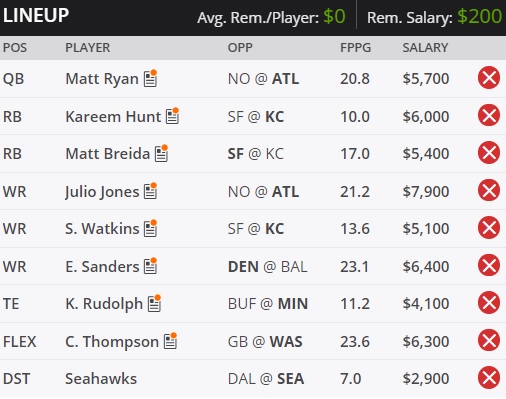Remove Julio Jones with red X
506x399 pixels.
click(x=489, y=191)
